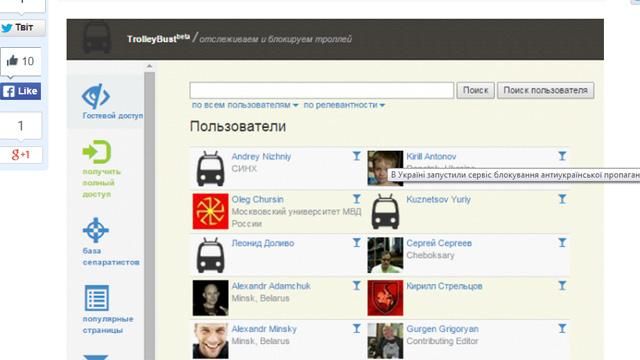Open Alexandr Adamchuk profile link
Screen dimensions: 640x360
point(271,286)
